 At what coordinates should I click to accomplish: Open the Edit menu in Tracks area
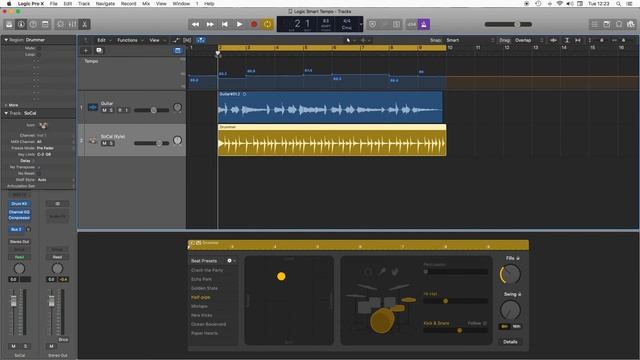[x=104, y=40]
